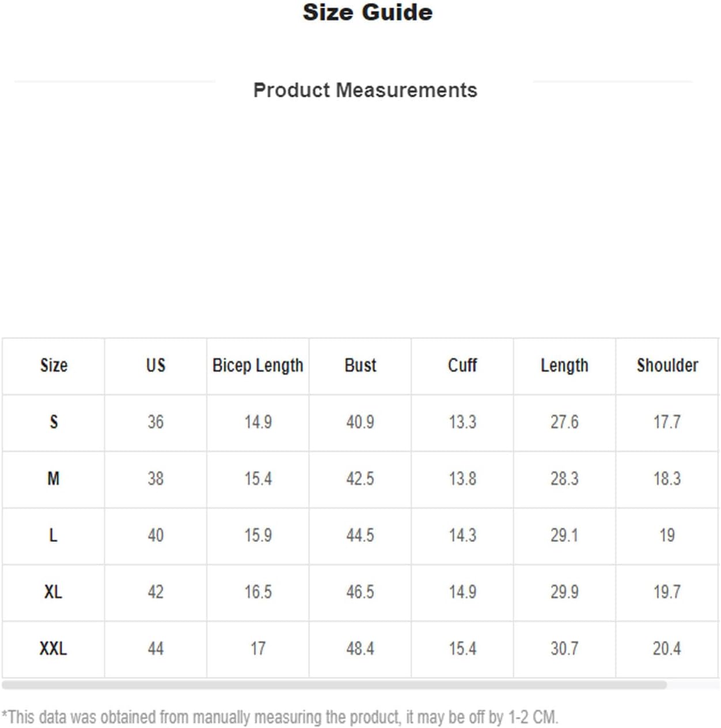Click the Product Measurements heading
Screen dimensions: 721x728
(365, 90)
